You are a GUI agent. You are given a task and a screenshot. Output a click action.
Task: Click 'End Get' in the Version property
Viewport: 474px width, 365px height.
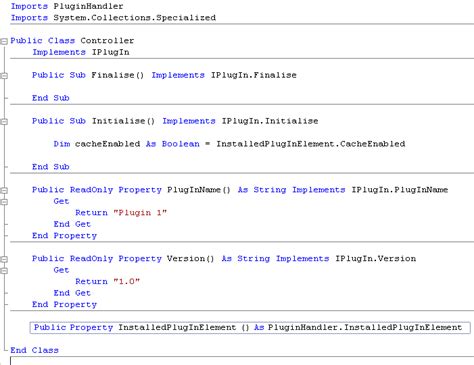pyautogui.click(x=72, y=293)
